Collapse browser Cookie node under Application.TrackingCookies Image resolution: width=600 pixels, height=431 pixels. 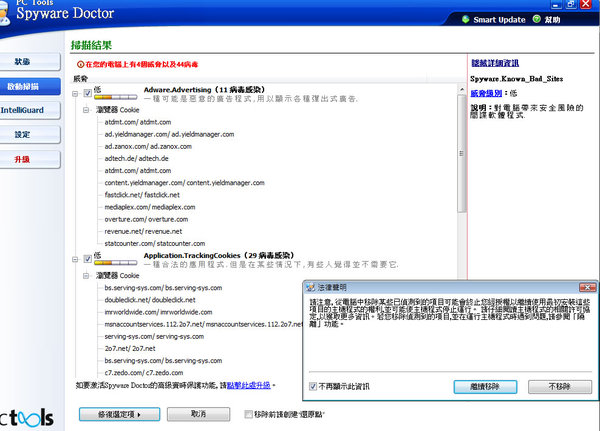(86, 276)
